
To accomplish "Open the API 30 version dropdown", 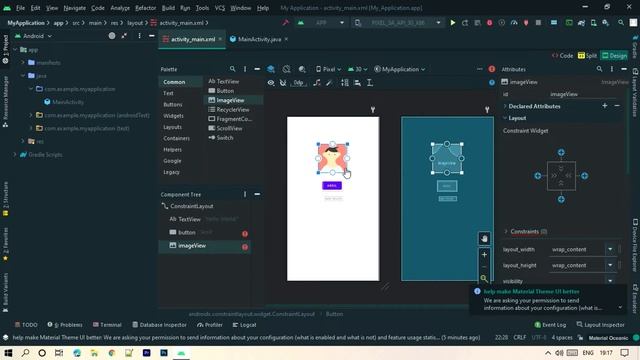I will click(358, 69).
